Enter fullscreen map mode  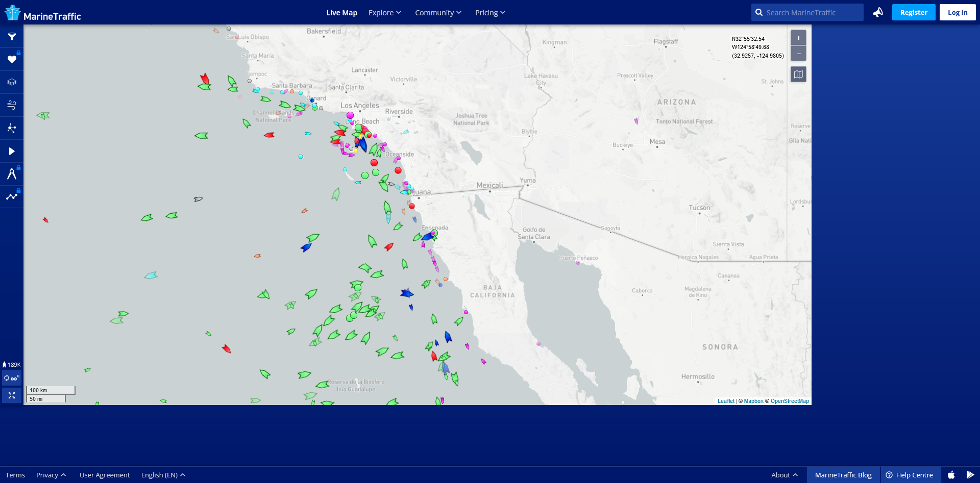12,395
